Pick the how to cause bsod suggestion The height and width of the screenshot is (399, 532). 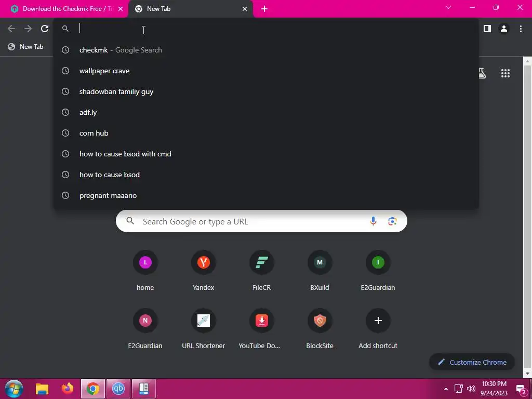pos(266,175)
